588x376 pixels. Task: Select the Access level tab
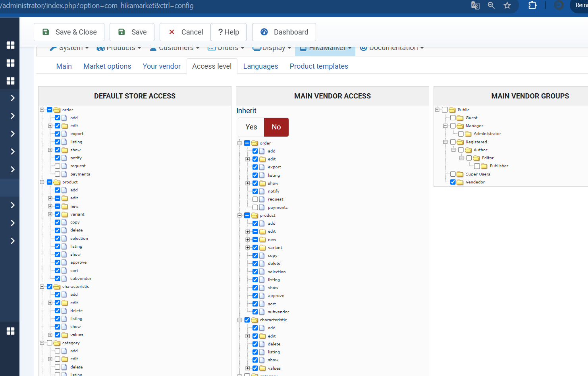(x=212, y=66)
